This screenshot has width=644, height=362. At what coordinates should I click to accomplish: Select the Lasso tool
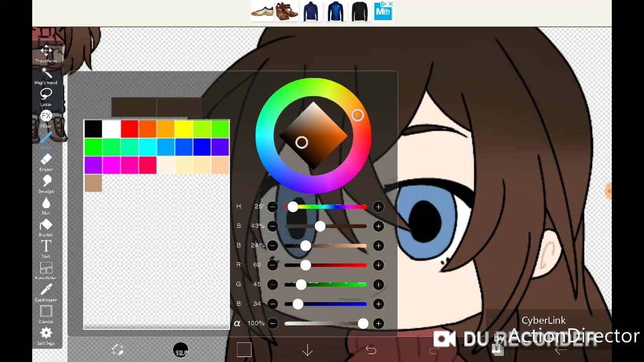coord(46,98)
